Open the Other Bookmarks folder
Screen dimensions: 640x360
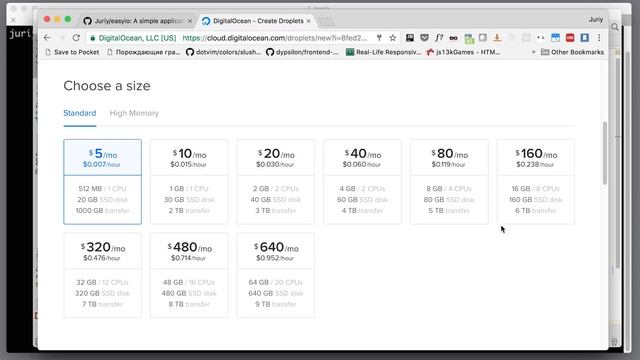coord(572,52)
